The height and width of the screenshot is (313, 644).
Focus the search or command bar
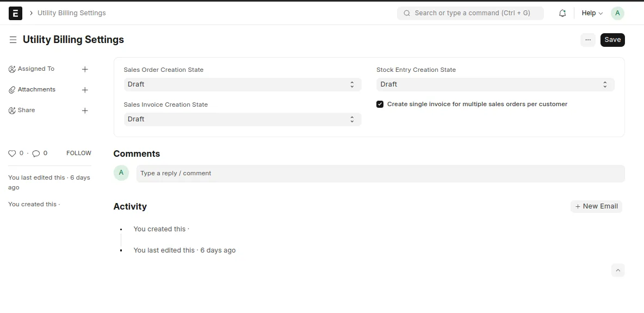coord(470,13)
